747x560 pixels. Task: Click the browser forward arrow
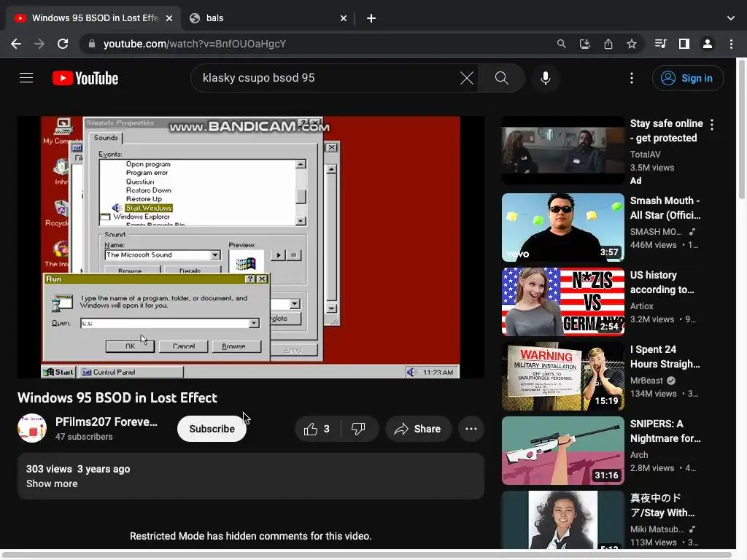coord(39,44)
